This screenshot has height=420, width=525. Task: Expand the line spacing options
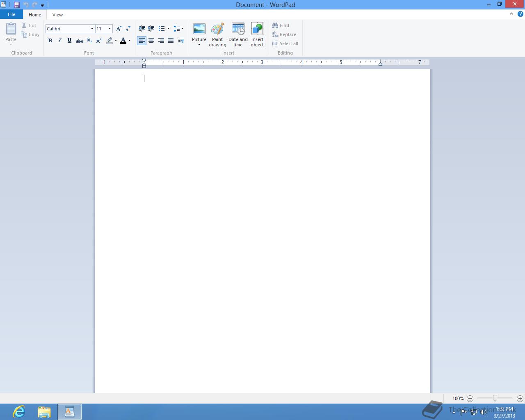182,29
